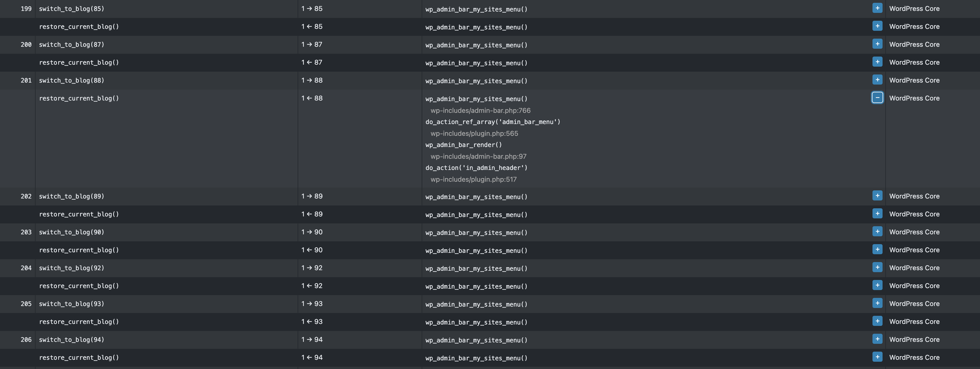Expand call stack for switch_to_blog(88) row
The width and height of the screenshot is (980, 369).
pyautogui.click(x=877, y=80)
